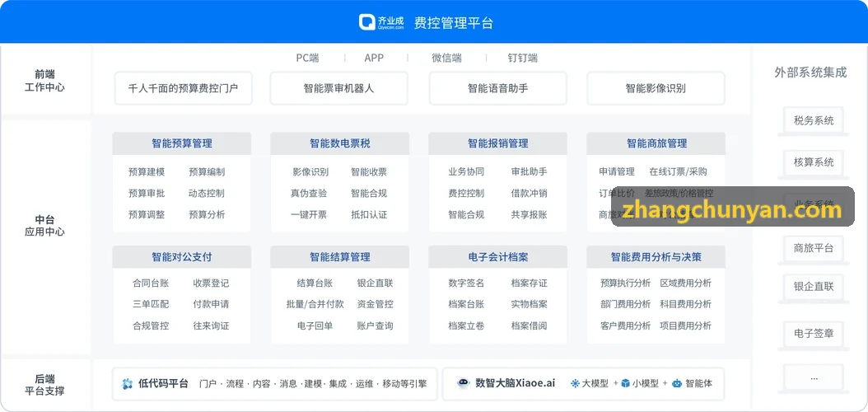Click the 小模型 cube icon

[625, 383]
